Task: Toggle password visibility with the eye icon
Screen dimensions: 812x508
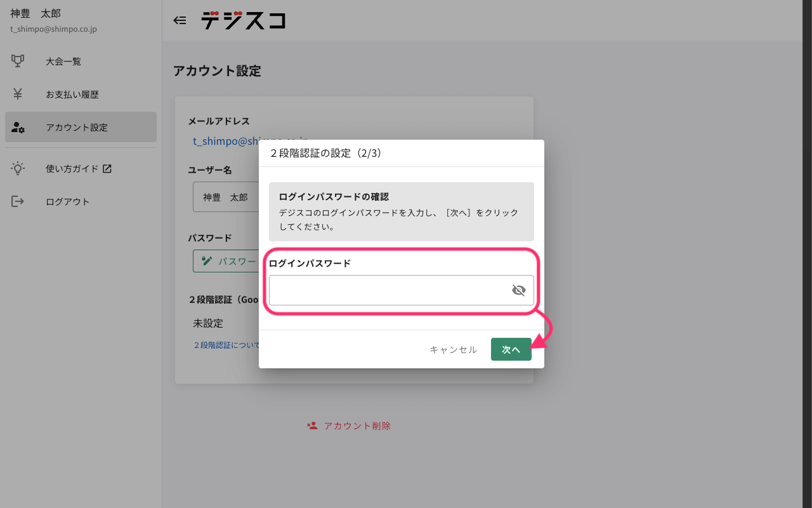Action: coord(518,290)
